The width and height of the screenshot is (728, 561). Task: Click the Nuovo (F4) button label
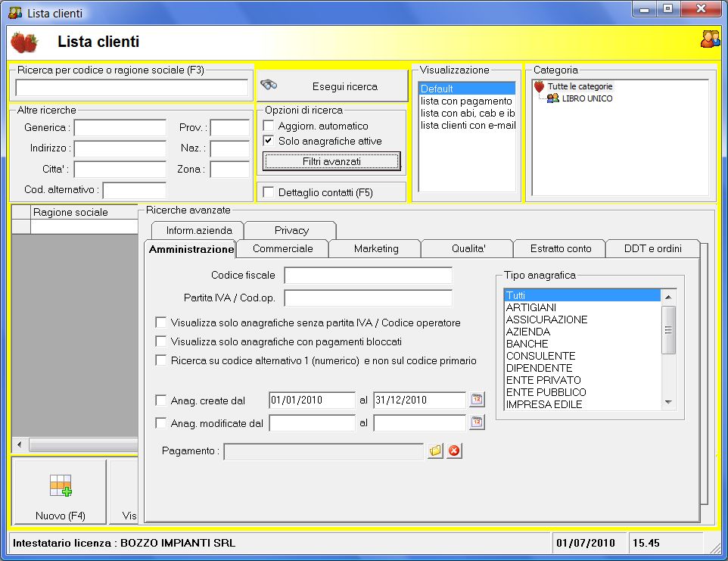point(61,516)
